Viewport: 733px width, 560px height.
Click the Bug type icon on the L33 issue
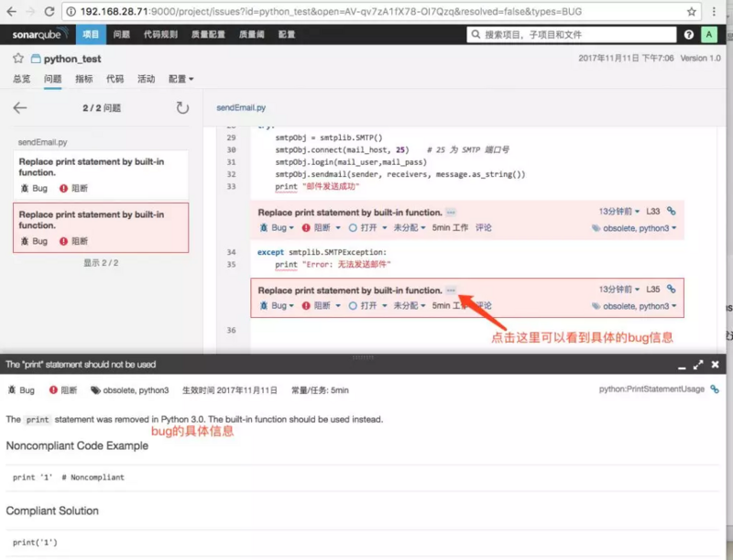tap(266, 227)
